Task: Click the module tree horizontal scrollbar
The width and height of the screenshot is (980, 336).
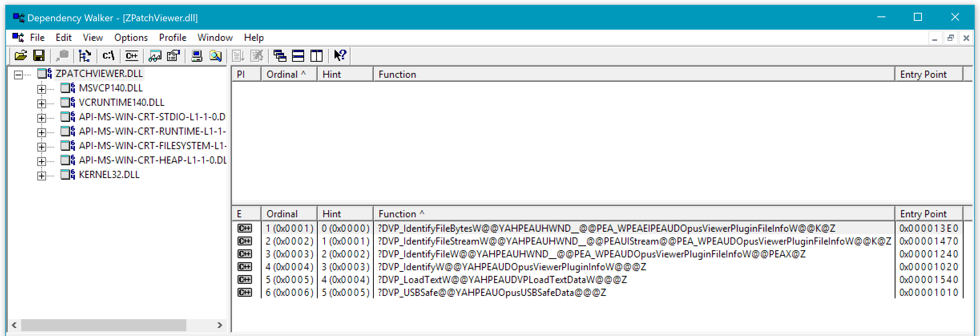Action: [103, 325]
